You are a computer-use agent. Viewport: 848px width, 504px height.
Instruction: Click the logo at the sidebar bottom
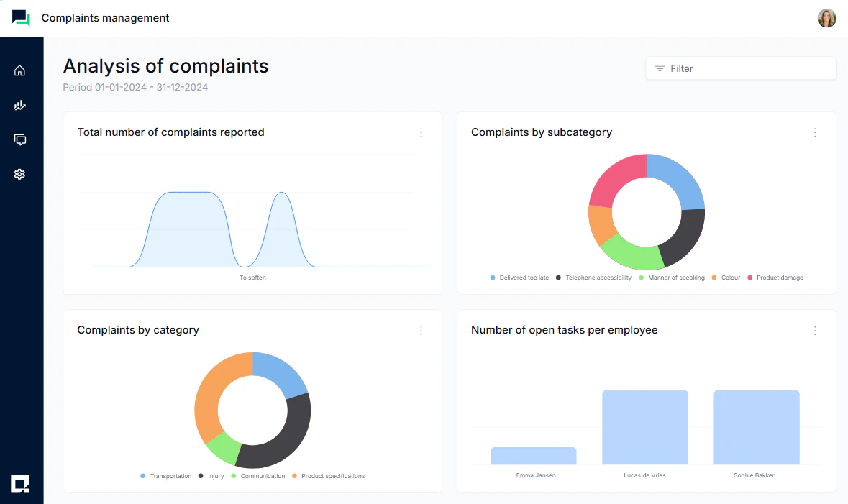tap(20, 485)
